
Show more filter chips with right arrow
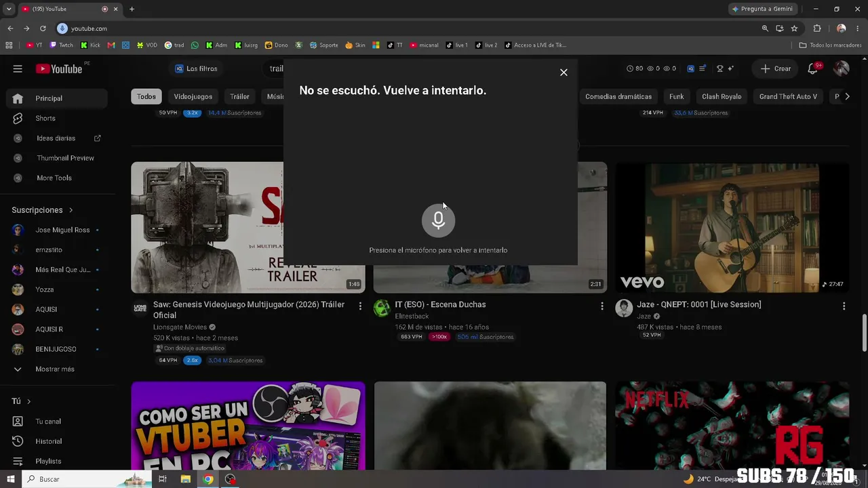pos(847,96)
